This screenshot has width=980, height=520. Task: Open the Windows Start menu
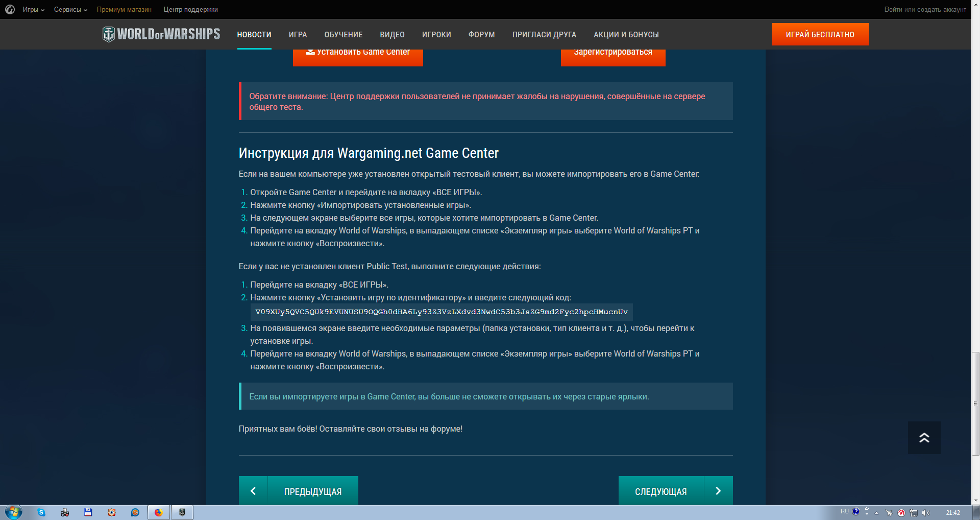[14, 512]
